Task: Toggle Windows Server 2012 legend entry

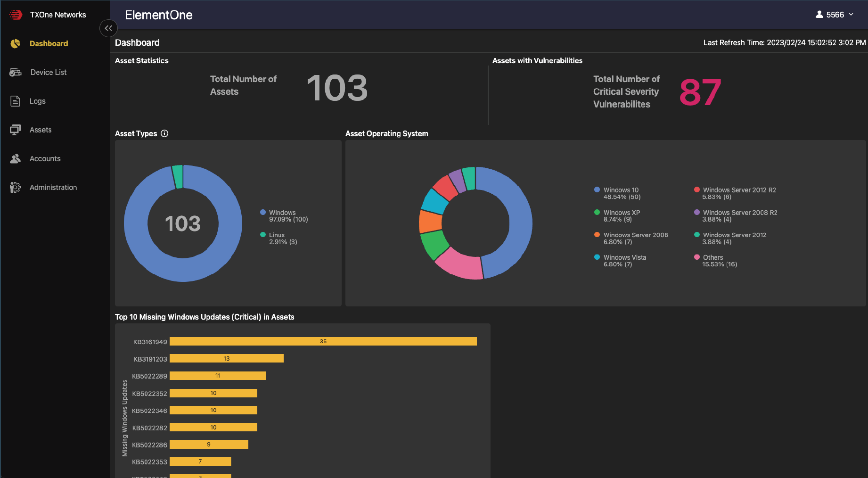Action: coord(730,238)
